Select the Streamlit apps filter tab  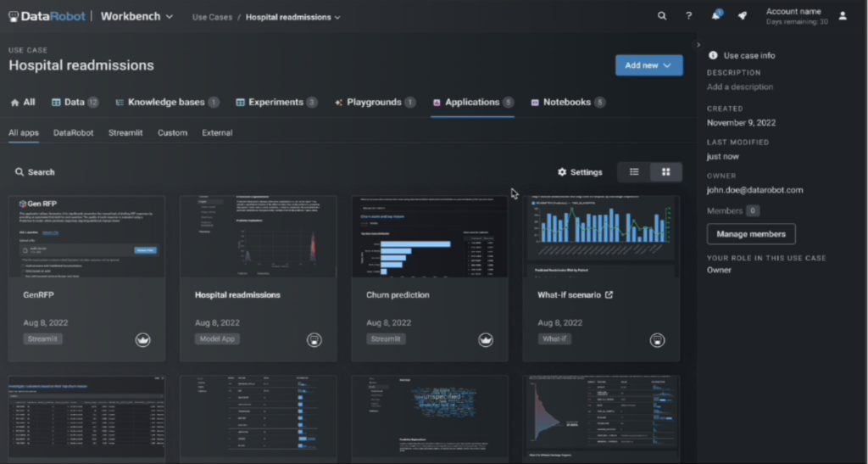tap(125, 133)
